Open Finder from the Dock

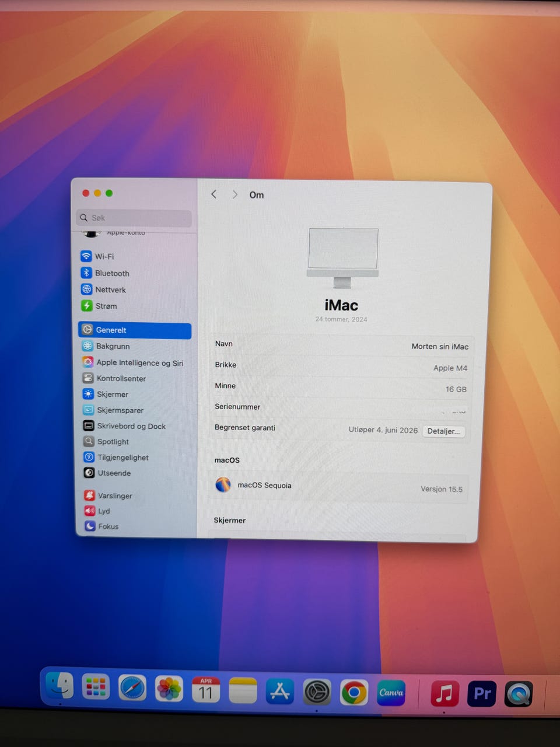click(60, 686)
